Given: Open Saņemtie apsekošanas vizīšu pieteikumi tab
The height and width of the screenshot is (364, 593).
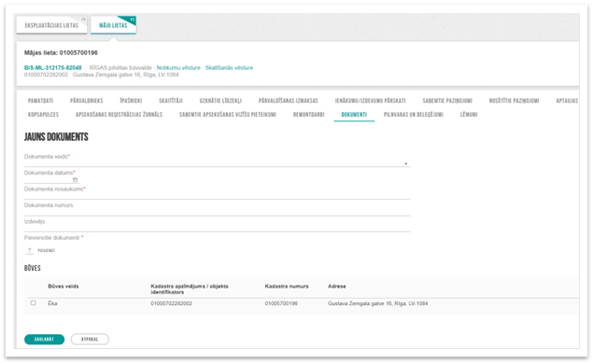Looking at the screenshot, I should pyautogui.click(x=228, y=115).
